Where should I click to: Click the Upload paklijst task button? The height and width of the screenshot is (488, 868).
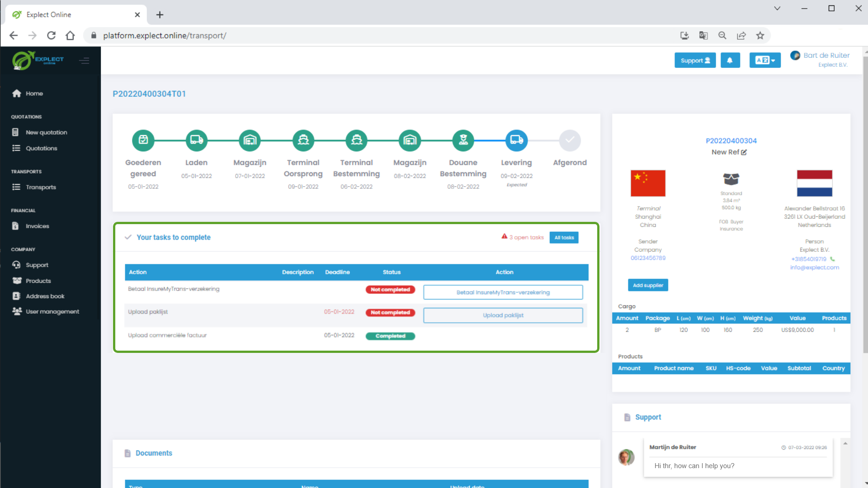(503, 315)
